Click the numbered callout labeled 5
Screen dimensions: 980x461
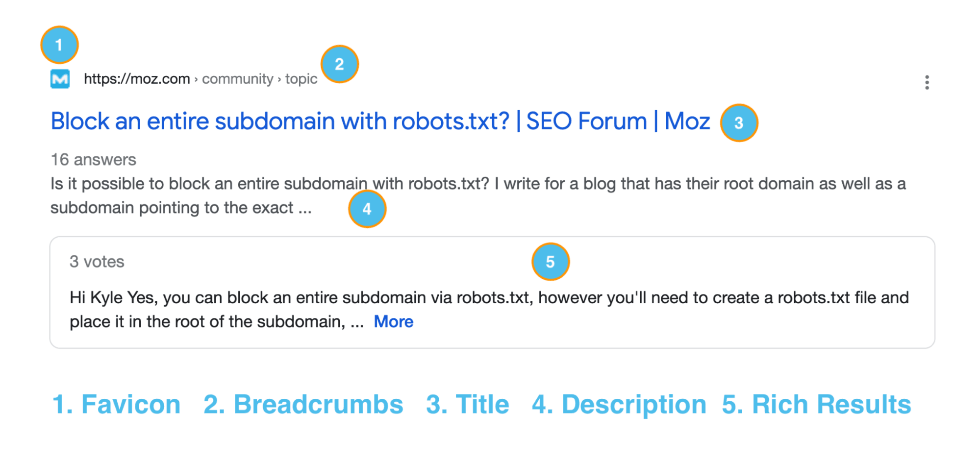click(551, 261)
